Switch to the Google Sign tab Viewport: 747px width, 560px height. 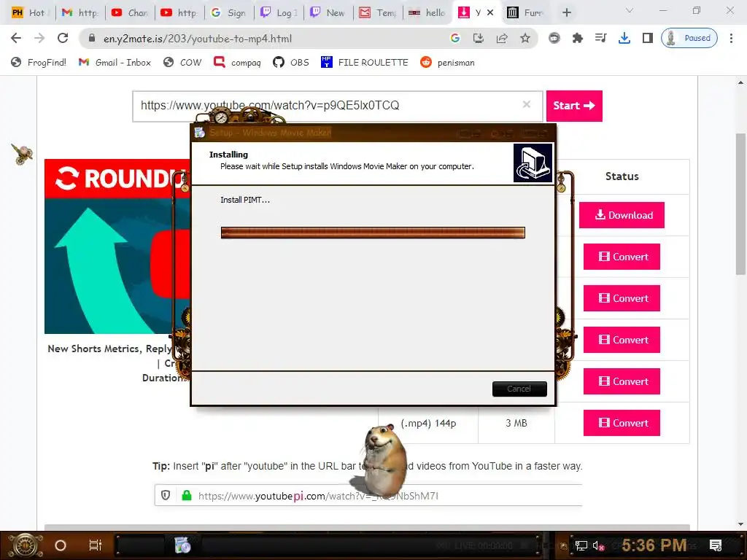coord(229,13)
